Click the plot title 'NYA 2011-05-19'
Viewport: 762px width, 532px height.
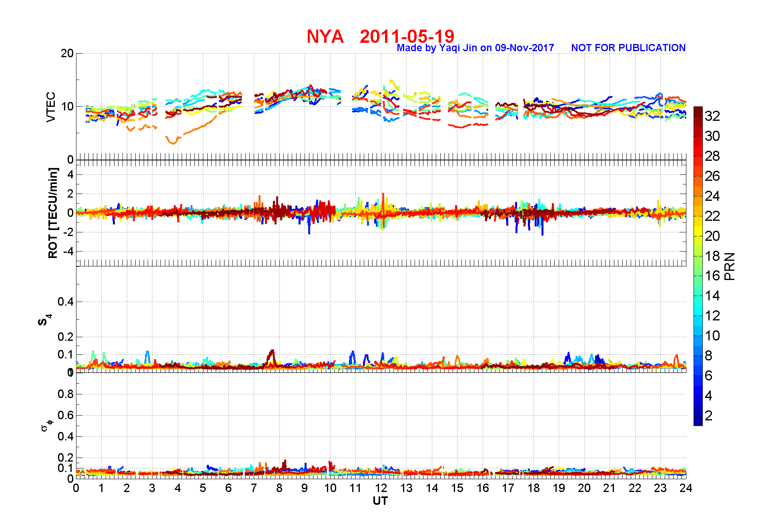pos(381,36)
